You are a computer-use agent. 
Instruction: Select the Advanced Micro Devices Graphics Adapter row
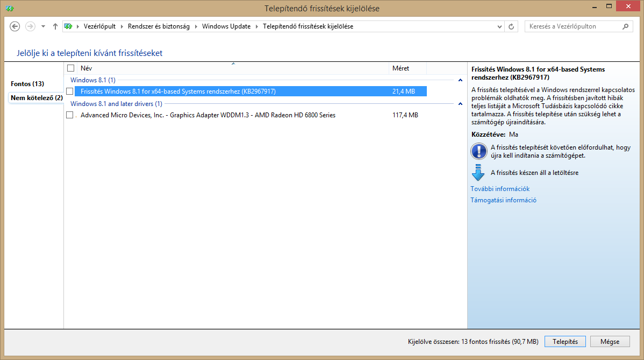tap(251, 115)
